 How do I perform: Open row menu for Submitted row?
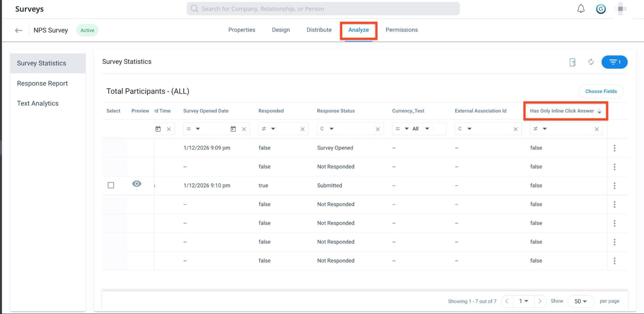[614, 186]
